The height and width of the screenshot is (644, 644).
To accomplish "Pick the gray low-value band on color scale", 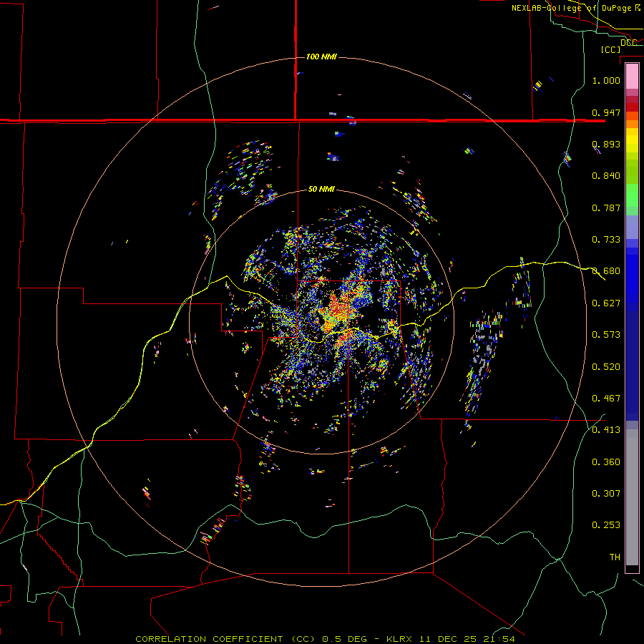I will point(632,497).
